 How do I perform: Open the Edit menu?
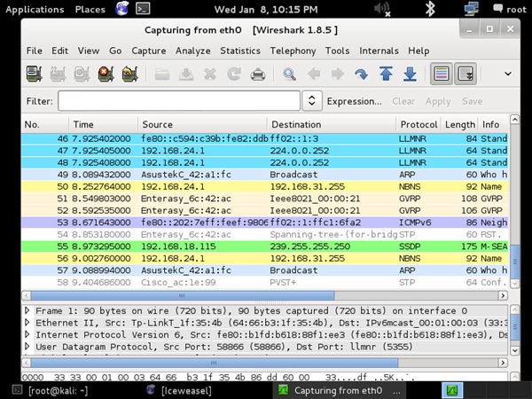pos(59,51)
